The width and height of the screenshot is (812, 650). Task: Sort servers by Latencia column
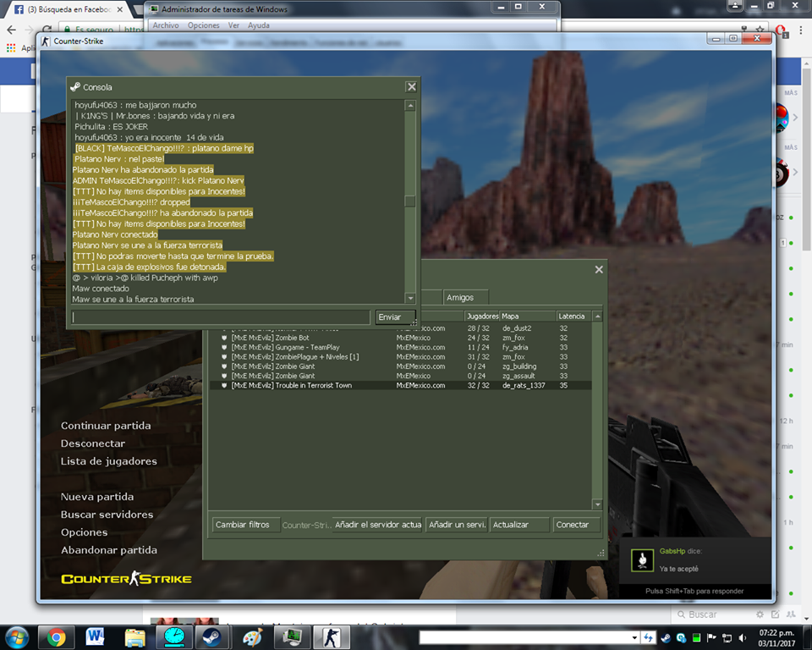[573, 317]
